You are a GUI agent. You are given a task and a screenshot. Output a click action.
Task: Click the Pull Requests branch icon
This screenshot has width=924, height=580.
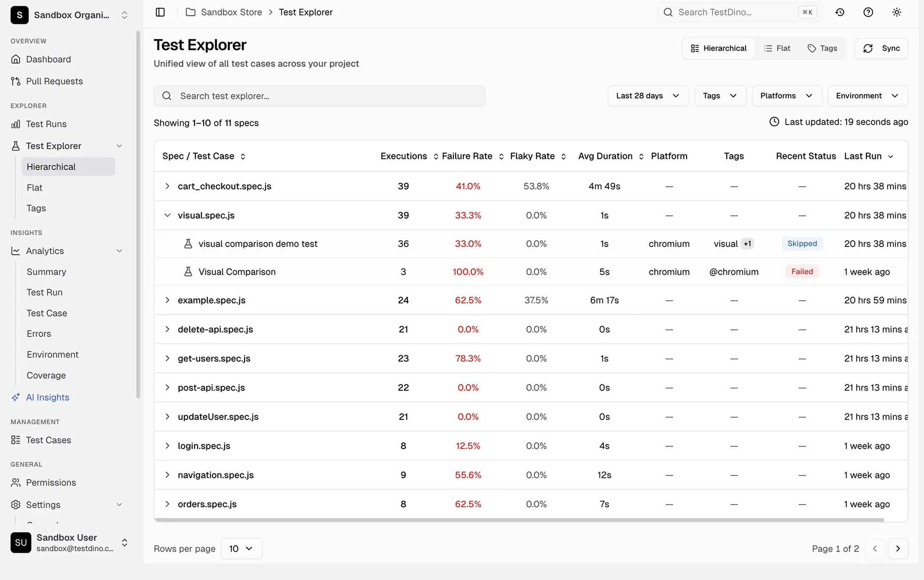[16, 81]
